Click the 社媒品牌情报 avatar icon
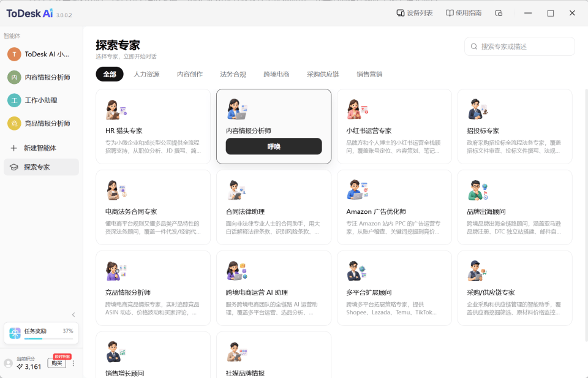Screen dimensions: 588x378 (237, 352)
